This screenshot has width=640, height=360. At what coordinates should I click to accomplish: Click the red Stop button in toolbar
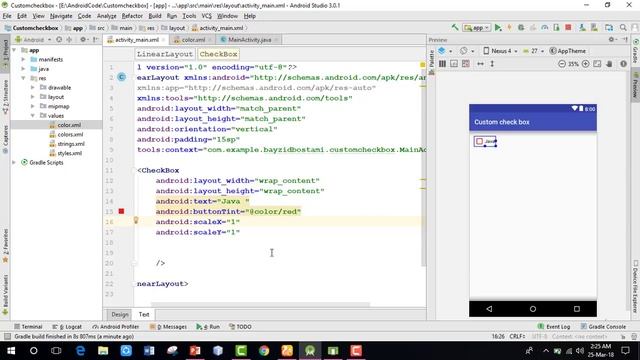[568, 27]
